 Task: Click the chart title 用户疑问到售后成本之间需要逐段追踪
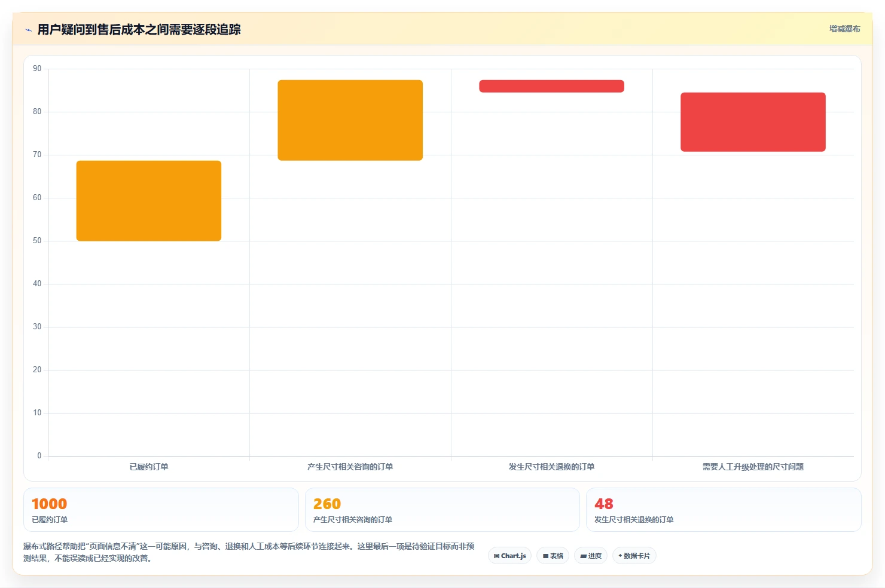coord(139,29)
